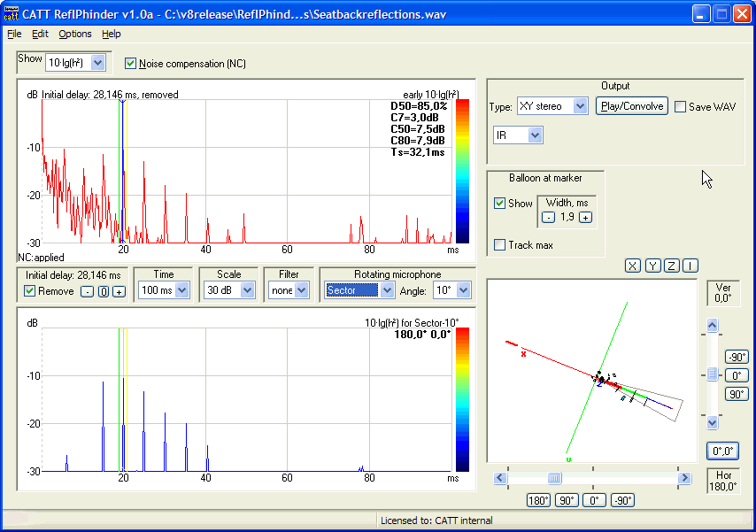Viewport: 756px width, 532px height.
Task: Decrease balloon width with minus button
Action: [549, 218]
